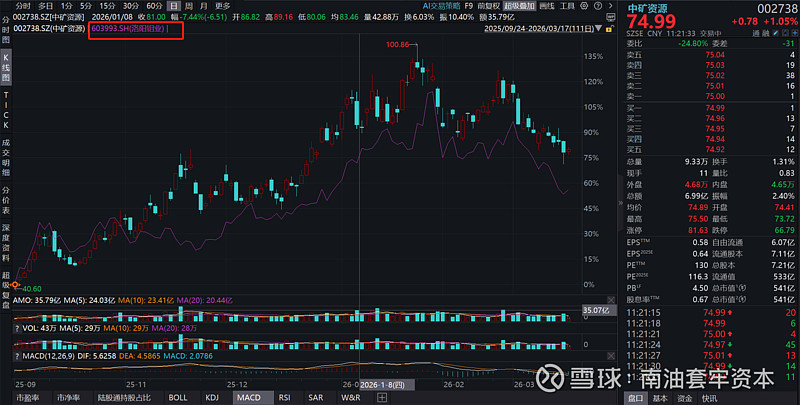Switch indicator to 市净率
The height and width of the screenshot is (405, 800).
[67, 397]
